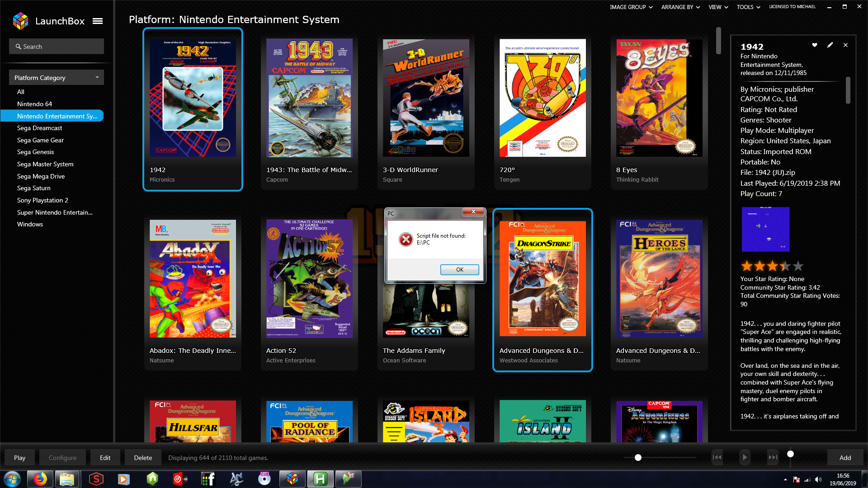Open the LaunchBox hamburger menu

coord(98,21)
